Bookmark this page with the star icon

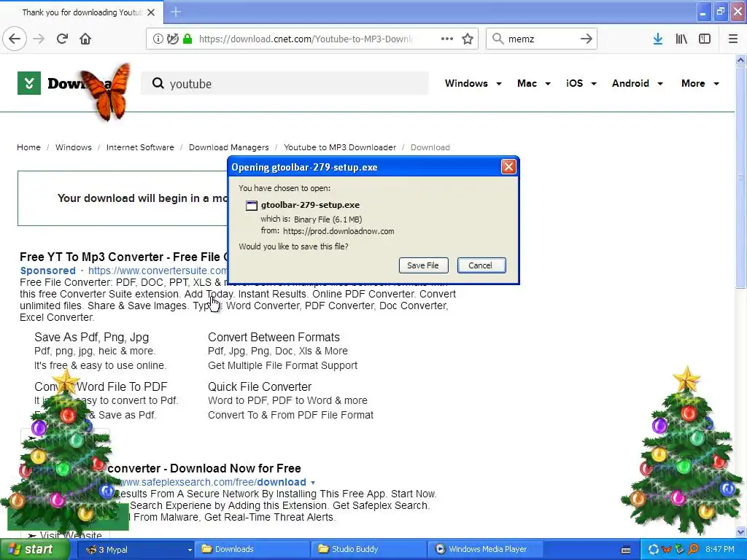click(468, 39)
